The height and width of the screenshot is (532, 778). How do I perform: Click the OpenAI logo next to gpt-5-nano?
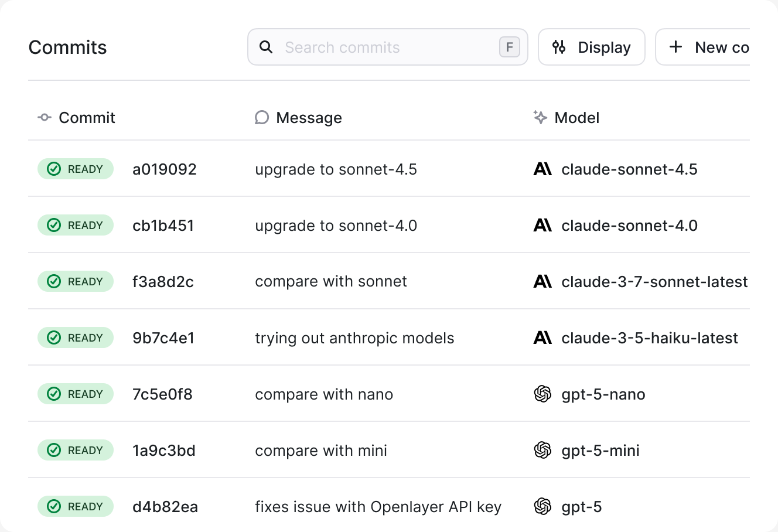(542, 394)
